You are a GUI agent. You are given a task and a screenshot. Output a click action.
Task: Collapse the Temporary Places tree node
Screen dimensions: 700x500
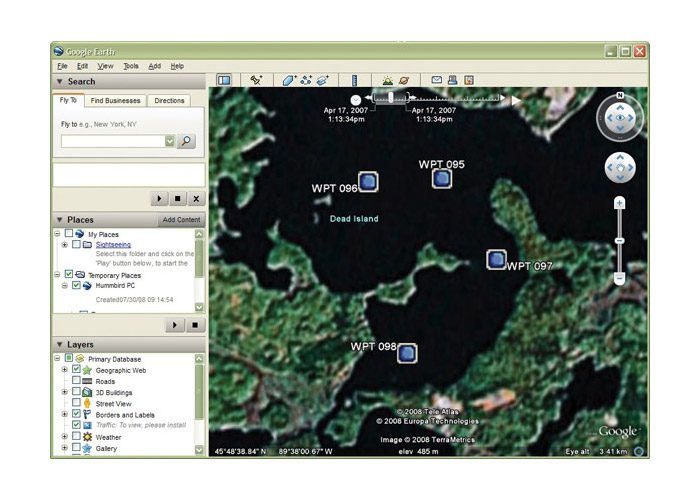click(57, 275)
